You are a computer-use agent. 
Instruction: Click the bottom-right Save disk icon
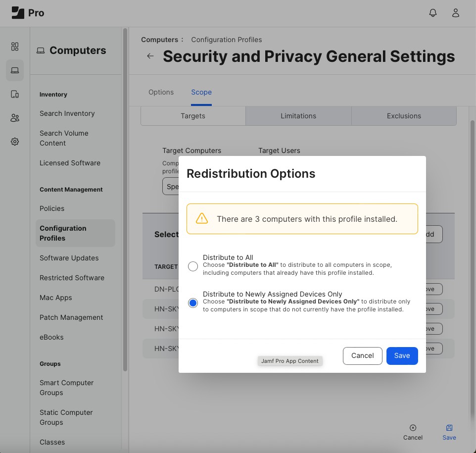[449, 428]
